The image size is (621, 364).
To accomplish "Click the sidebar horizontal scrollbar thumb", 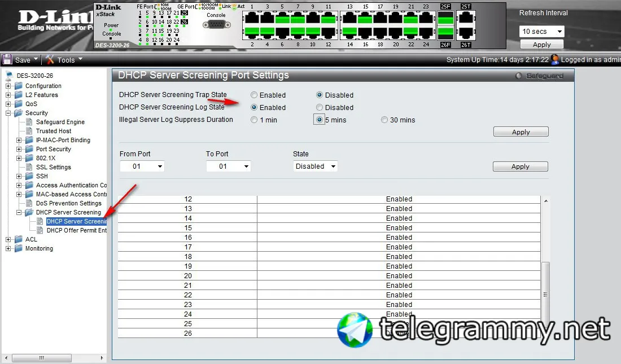I will [42, 358].
